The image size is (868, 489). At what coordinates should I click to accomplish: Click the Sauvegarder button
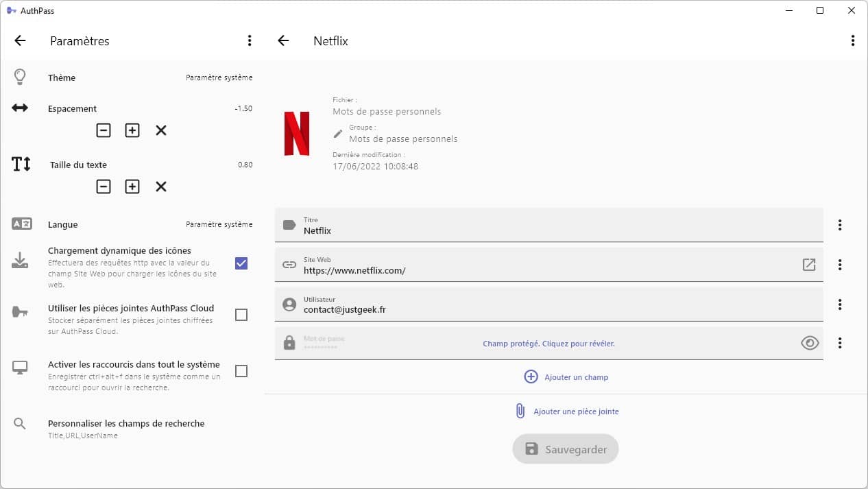click(x=566, y=449)
